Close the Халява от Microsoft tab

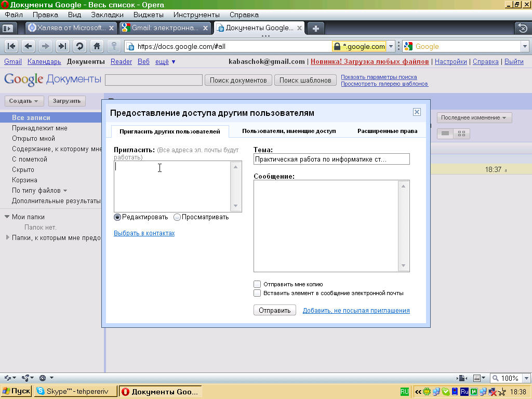click(x=111, y=28)
